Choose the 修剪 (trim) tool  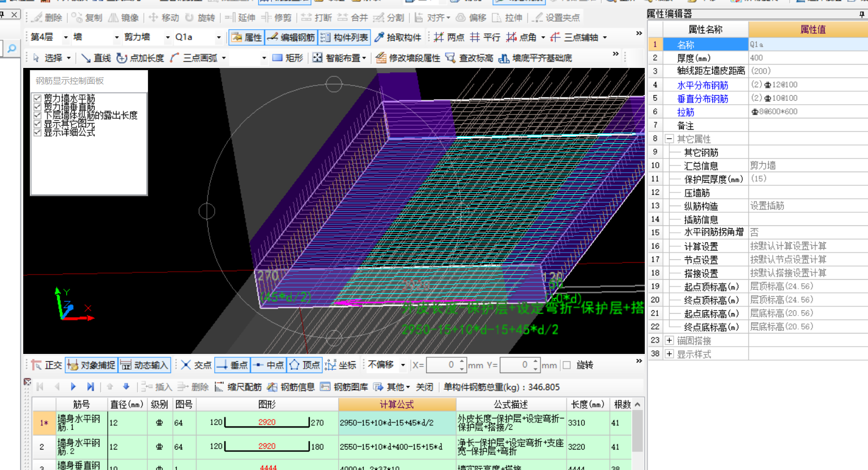point(276,18)
